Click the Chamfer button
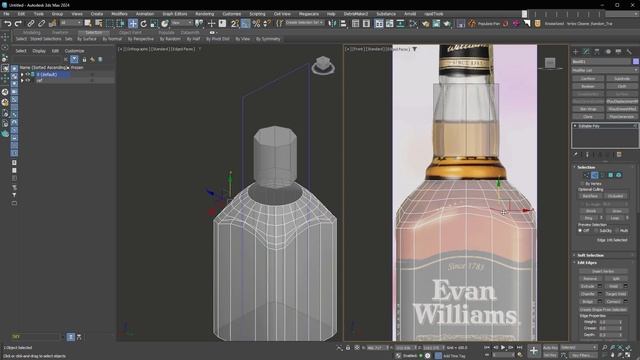640x360 pixels. point(588,294)
